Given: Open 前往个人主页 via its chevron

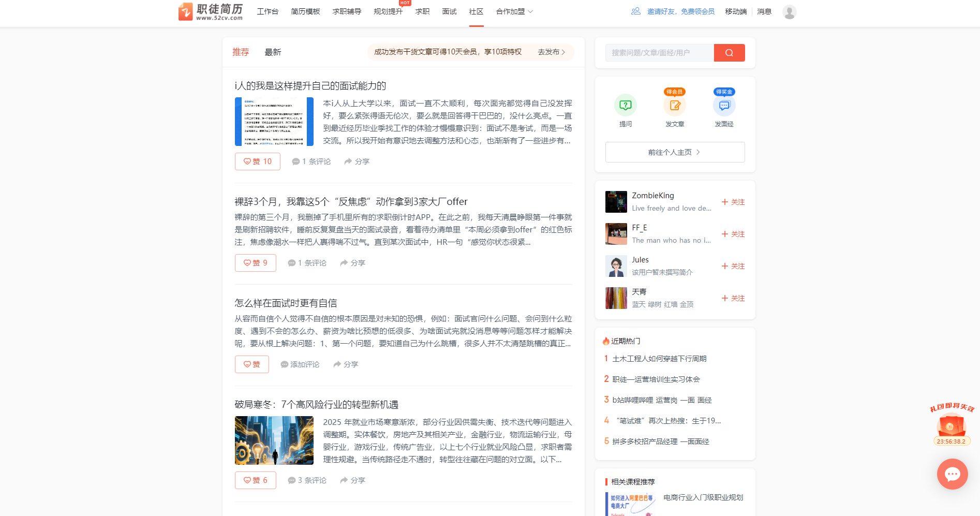Looking at the screenshot, I should (698, 152).
